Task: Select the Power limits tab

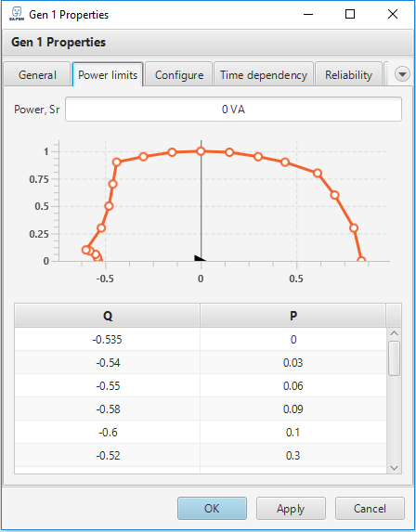Action: coord(108,74)
